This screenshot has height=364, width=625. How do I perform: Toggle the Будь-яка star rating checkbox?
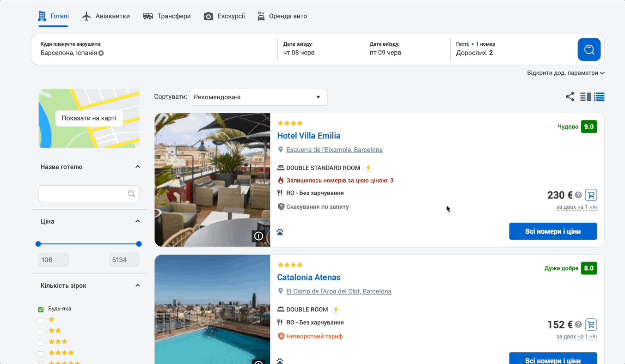41,309
